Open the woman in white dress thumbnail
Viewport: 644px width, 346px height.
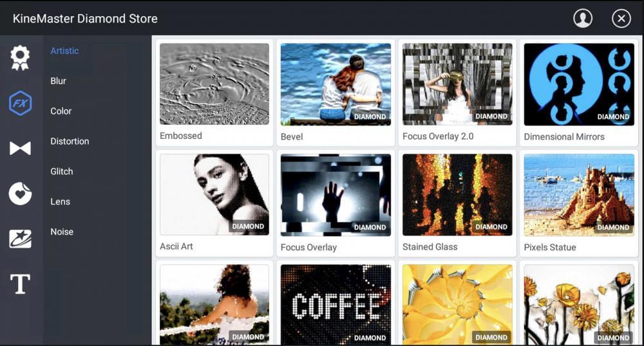coord(214,305)
